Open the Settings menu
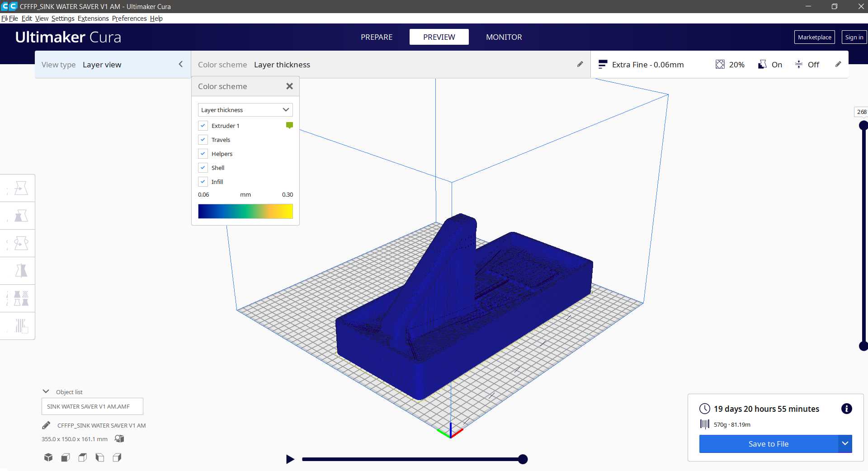 click(63, 19)
